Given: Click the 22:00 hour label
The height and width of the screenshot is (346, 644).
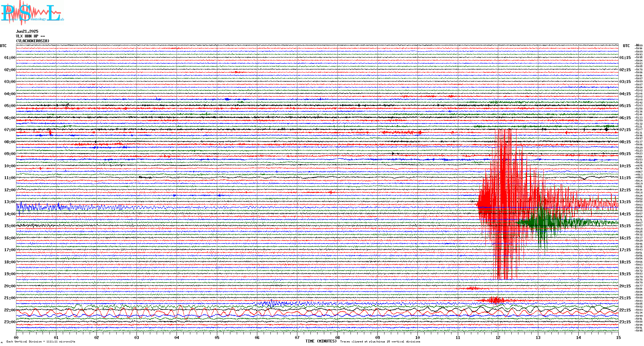Looking at the screenshot, I should pos(10,310).
